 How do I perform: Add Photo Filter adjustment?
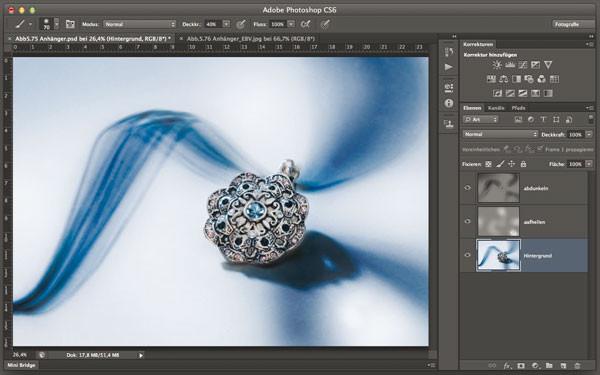click(529, 79)
